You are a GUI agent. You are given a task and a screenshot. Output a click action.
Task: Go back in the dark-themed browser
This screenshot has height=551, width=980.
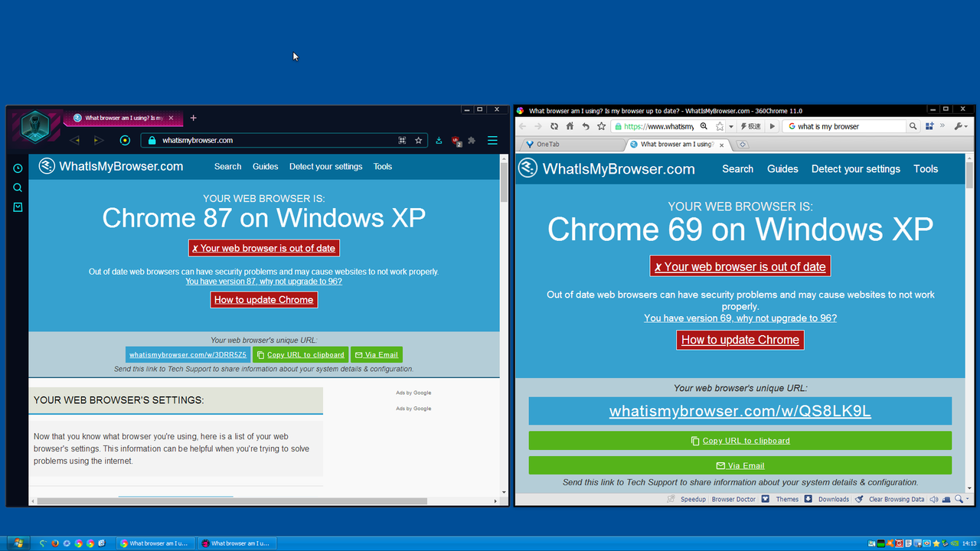pyautogui.click(x=74, y=140)
